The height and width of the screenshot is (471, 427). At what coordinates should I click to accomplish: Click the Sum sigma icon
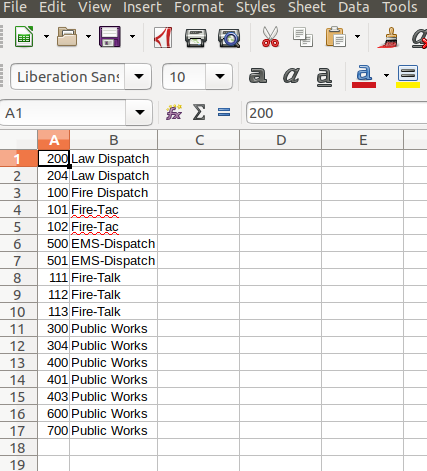[x=199, y=112]
